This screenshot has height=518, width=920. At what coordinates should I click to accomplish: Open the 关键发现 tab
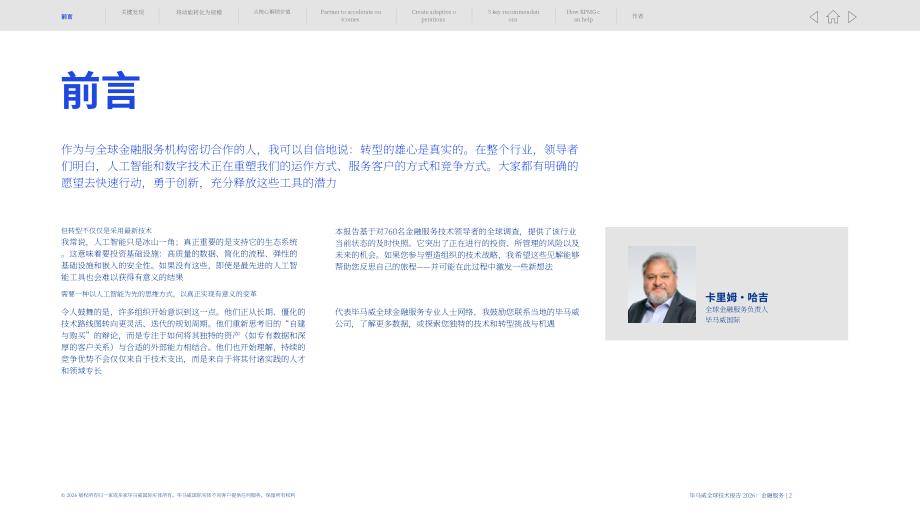[x=133, y=12]
